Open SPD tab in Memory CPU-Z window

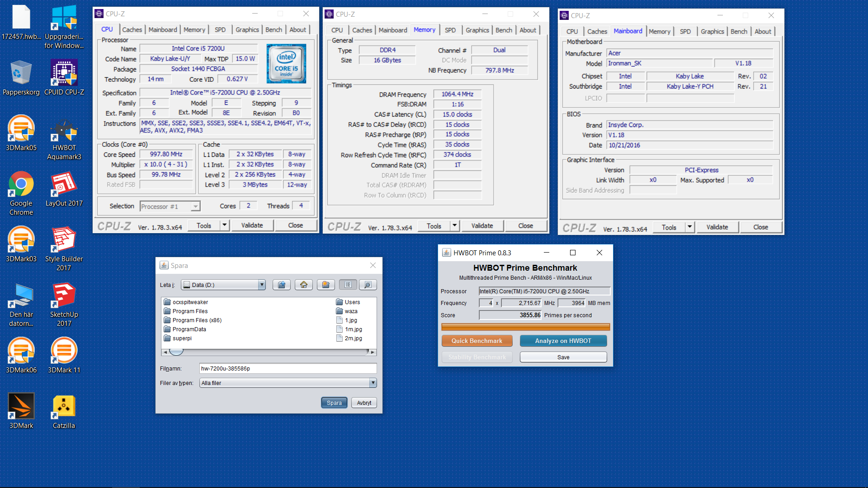(x=450, y=30)
